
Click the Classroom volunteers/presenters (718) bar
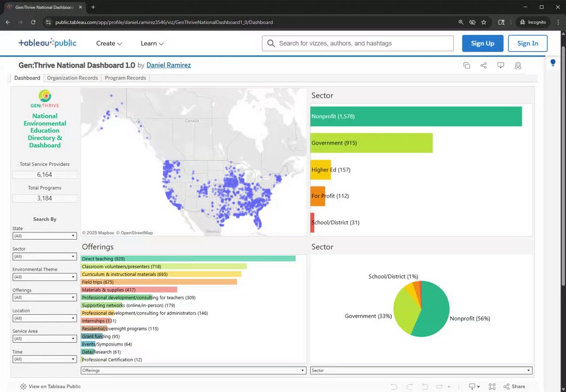coord(164,266)
